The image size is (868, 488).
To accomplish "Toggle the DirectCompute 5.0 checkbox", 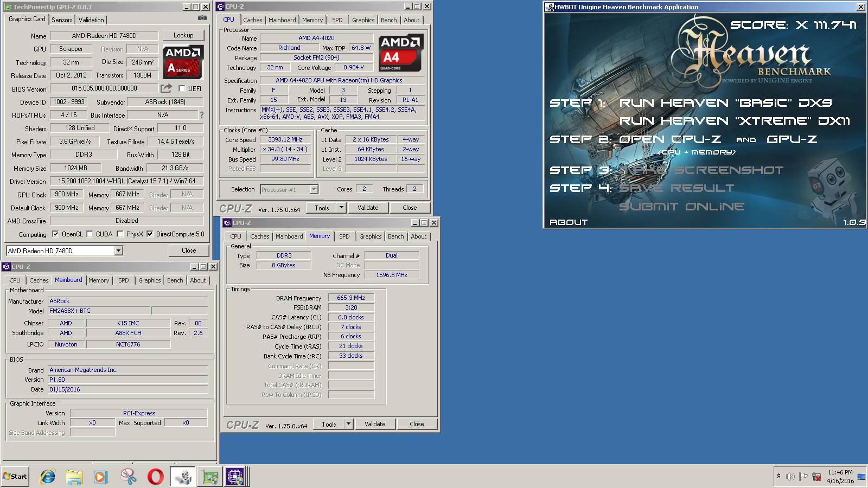I will pyautogui.click(x=150, y=234).
